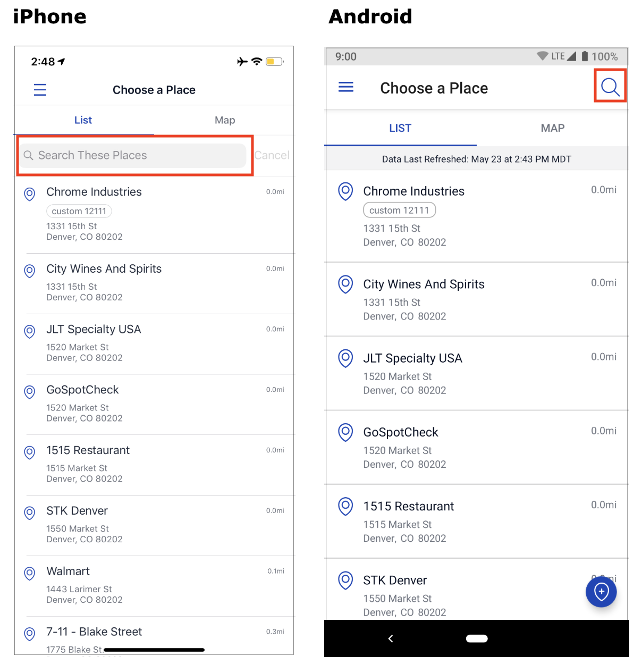Open City Wines And Spirits on Android
Viewport: 642px width, 672px height.
pos(477,299)
